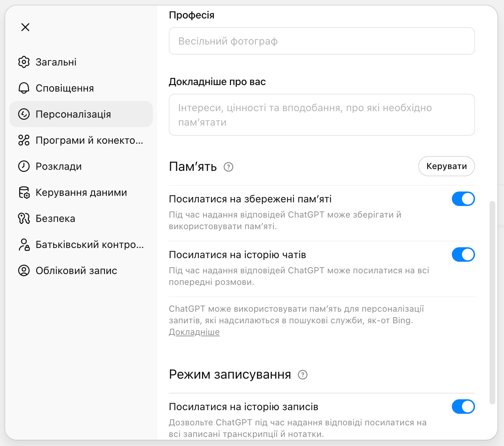The image size is (504, 446).
Task: Turn off Посилатися на історію чатів switch
Action: pyautogui.click(x=463, y=254)
